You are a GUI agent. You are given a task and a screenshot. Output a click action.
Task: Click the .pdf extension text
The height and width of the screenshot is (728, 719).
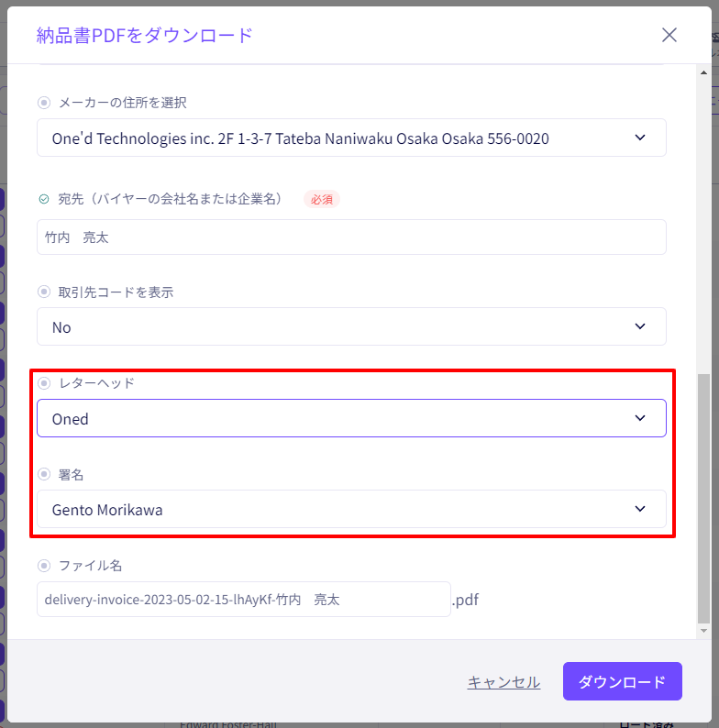465,600
